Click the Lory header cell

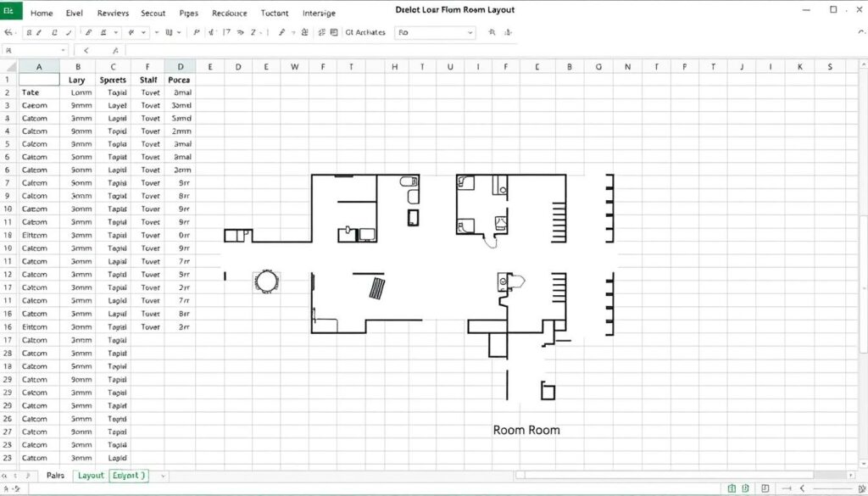[x=77, y=80]
